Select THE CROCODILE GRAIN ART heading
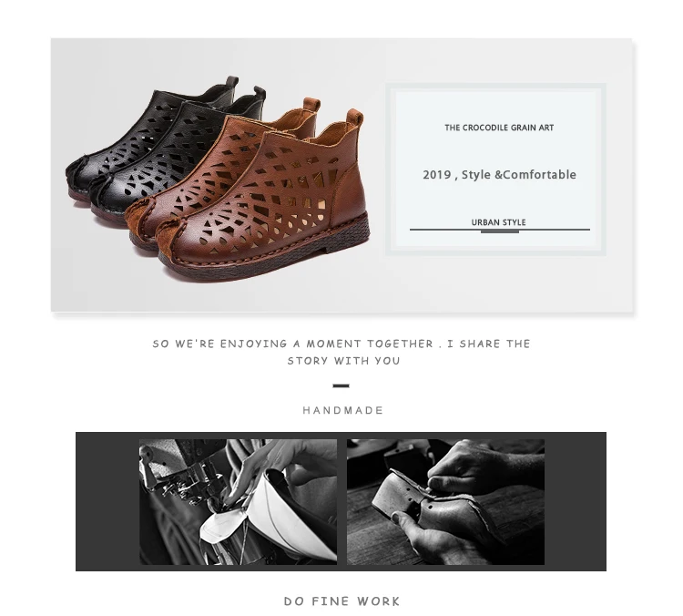 click(x=499, y=128)
